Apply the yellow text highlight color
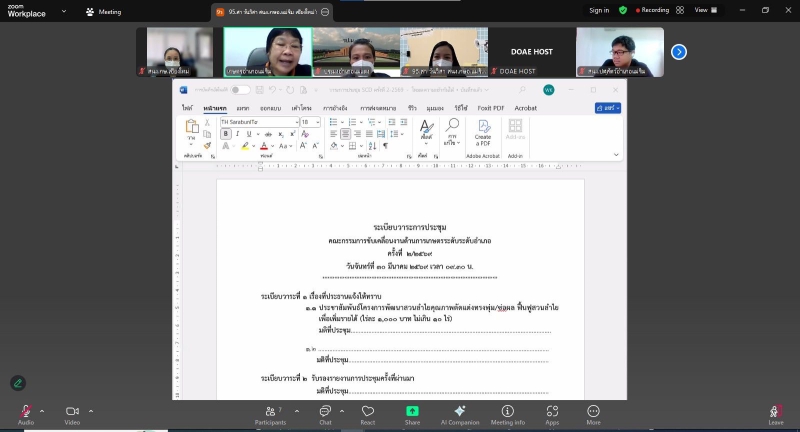 coord(245,146)
